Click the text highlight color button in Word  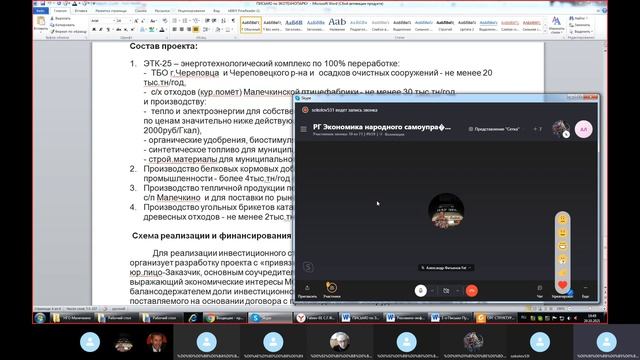[152, 29]
